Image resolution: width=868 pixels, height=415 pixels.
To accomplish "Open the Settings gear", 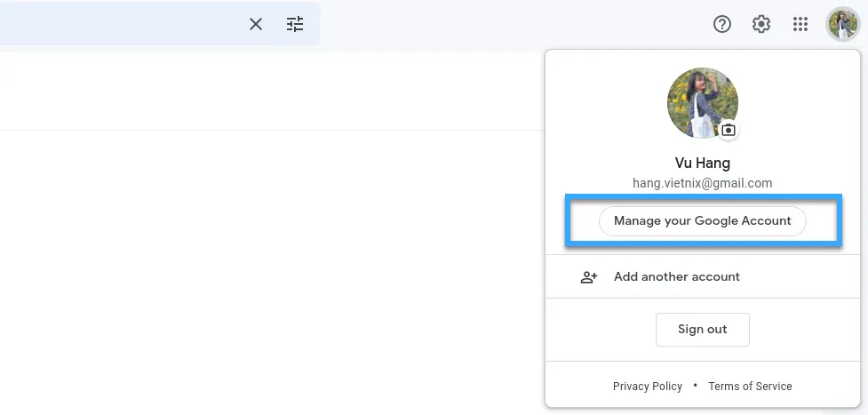I will tap(761, 24).
